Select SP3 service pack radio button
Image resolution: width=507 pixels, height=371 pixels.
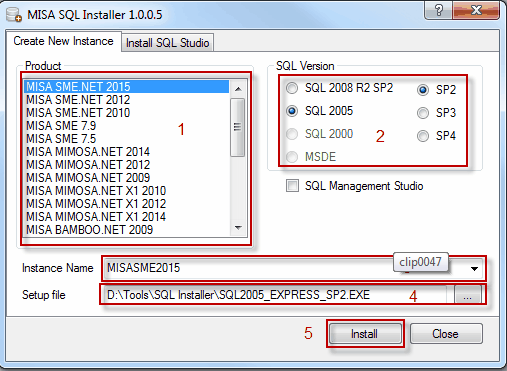(x=423, y=113)
